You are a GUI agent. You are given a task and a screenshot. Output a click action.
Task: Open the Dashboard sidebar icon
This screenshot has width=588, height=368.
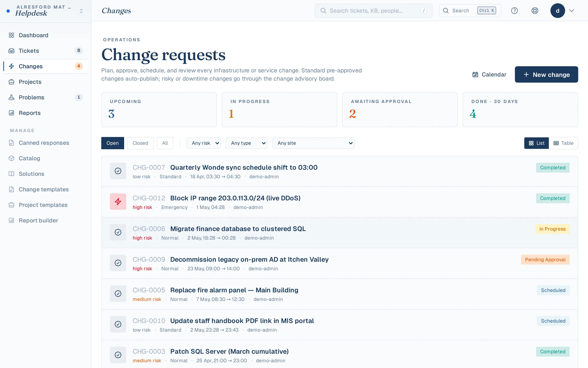click(11, 35)
